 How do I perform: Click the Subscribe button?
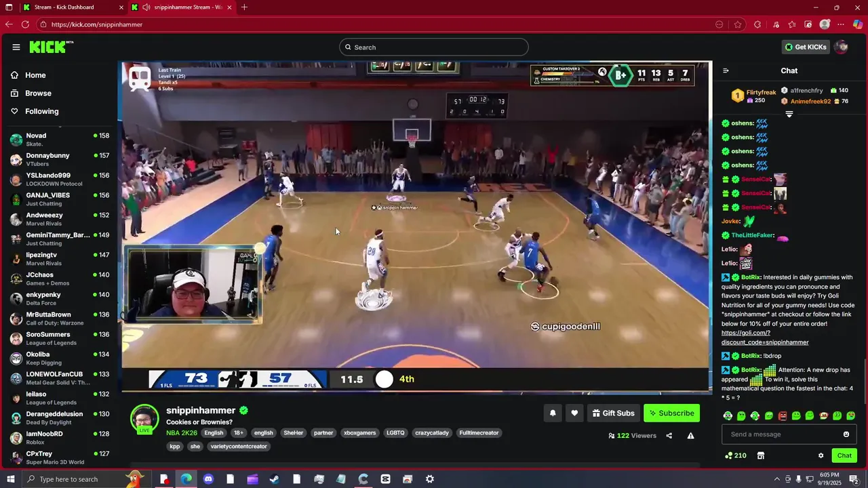671,413
